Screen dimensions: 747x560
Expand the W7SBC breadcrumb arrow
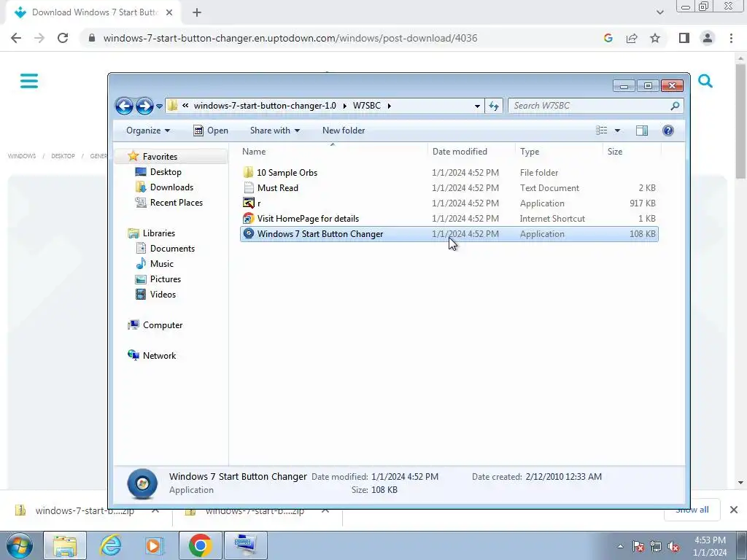[x=390, y=106]
